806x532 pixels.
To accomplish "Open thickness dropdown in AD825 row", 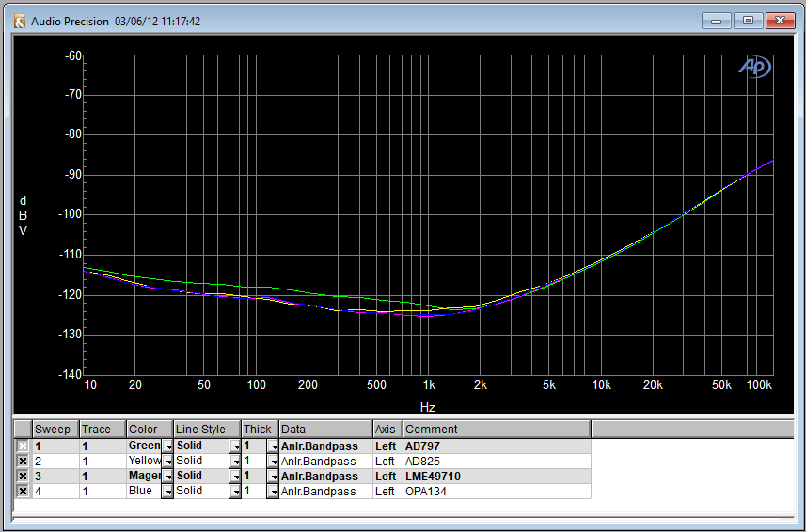I will (x=273, y=462).
